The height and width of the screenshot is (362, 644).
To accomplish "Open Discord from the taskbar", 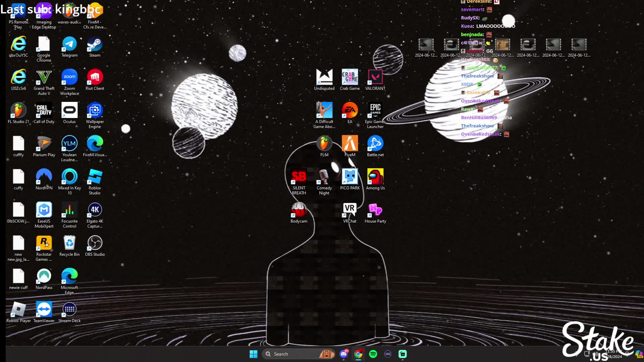I will click(x=343, y=354).
